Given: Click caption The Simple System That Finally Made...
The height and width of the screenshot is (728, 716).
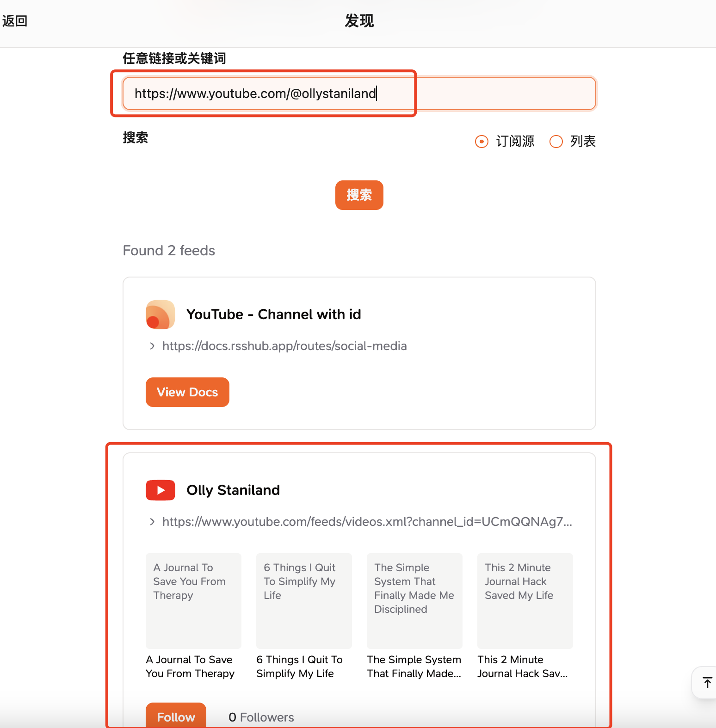Looking at the screenshot, I should click(x=414, y=666).
